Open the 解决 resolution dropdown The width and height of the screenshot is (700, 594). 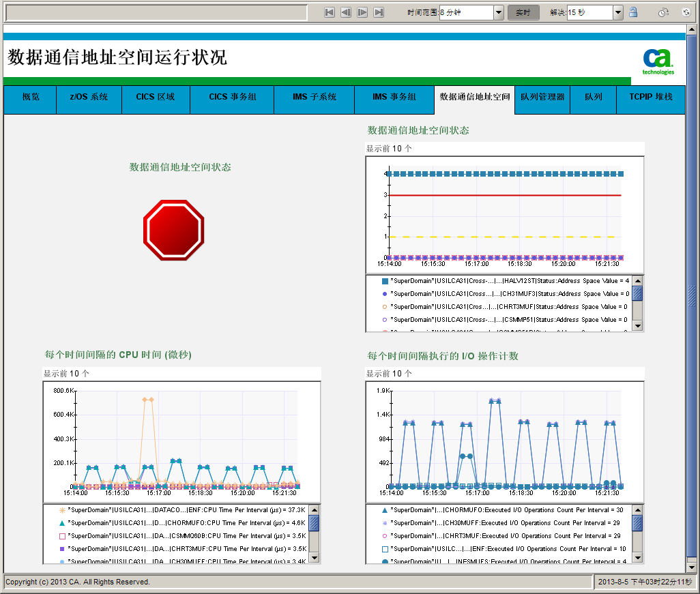pyautogui.click(x=617, y=12)
